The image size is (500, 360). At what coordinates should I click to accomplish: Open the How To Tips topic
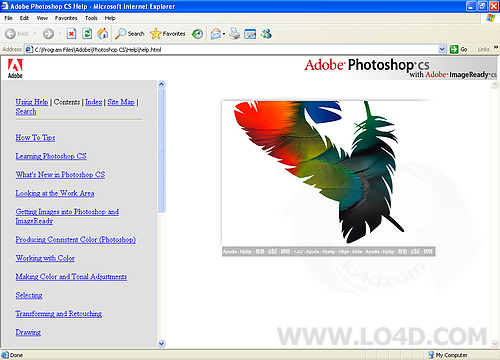click(35, 137)
